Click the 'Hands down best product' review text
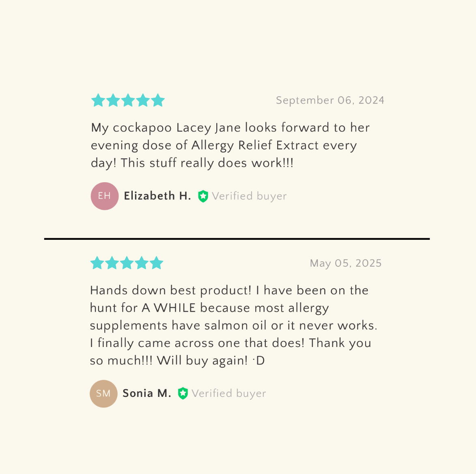 [233, 325]
